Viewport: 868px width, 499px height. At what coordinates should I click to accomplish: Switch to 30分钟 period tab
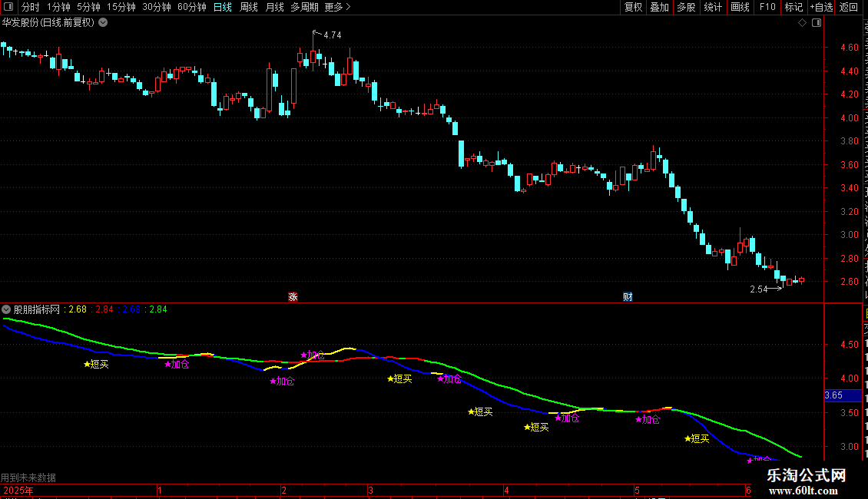pyautogui.click(x=157, y=7)
